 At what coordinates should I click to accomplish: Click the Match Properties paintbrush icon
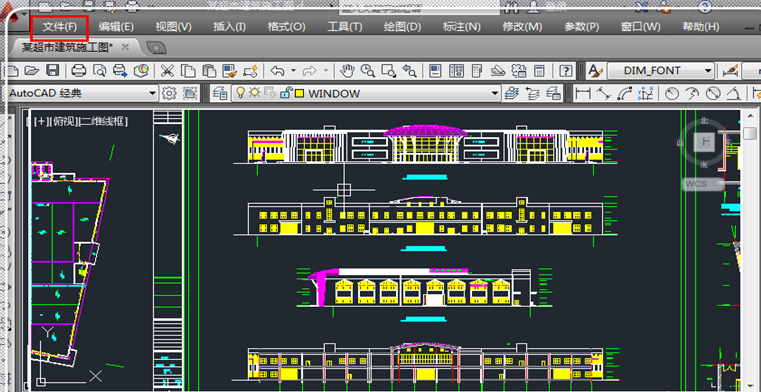(x=230, y=71)
